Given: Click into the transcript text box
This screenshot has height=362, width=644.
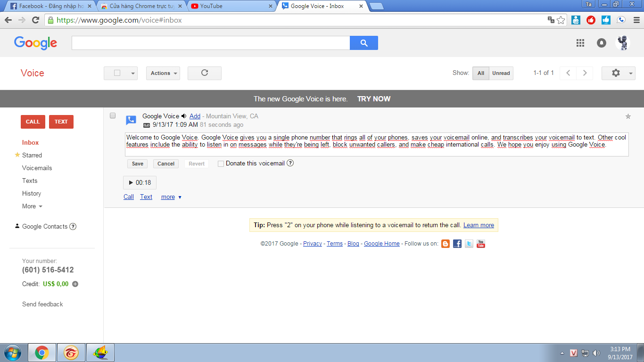Looking at the screenshot, I should pyautogui.click(x=377, y=144).
